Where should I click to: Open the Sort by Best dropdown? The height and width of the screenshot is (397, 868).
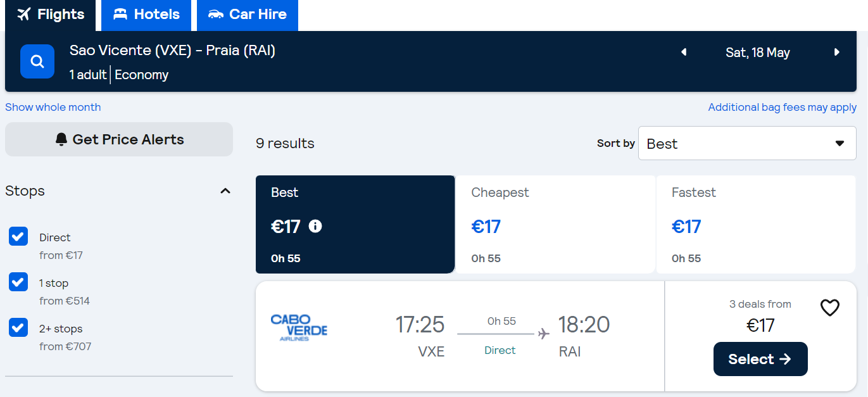(x=747, y=143)
